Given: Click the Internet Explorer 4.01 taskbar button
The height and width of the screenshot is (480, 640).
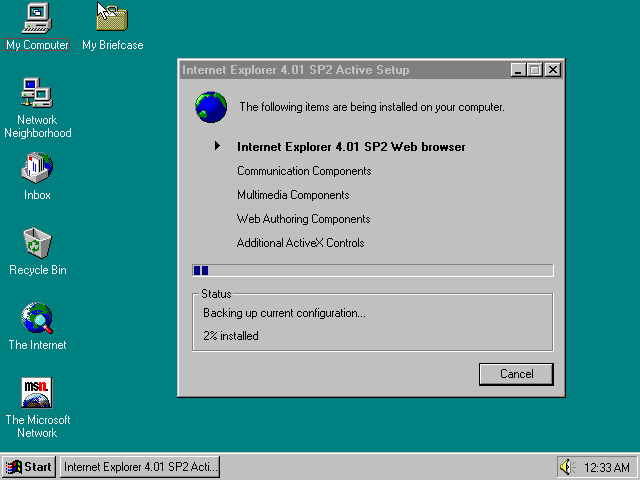Looking at the screenshot, I should tap(140, 467).
